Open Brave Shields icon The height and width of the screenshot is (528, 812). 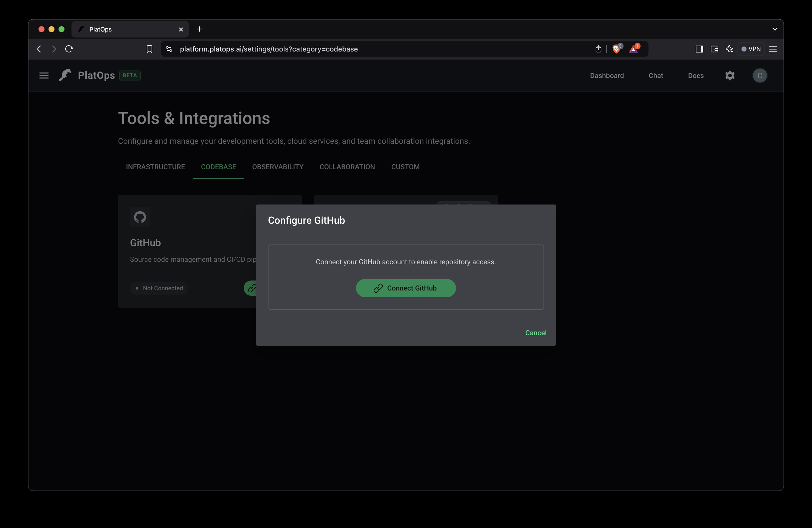pos(617,49)
